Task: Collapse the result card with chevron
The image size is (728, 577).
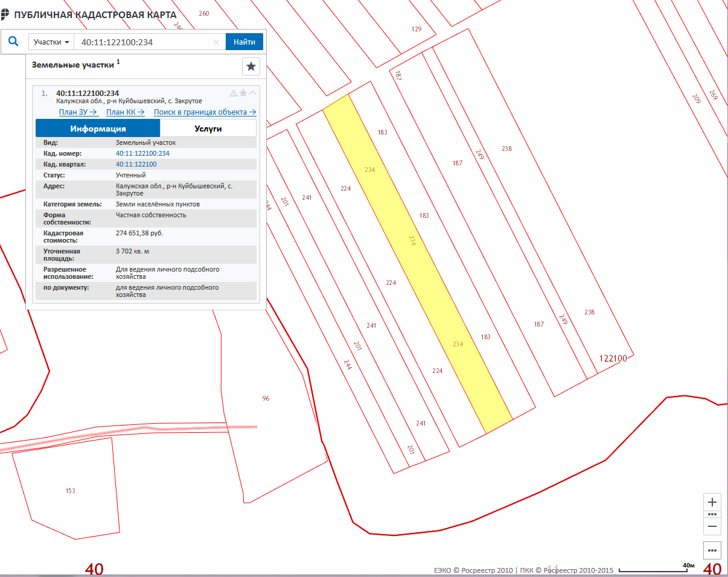Action: point(253,93)
